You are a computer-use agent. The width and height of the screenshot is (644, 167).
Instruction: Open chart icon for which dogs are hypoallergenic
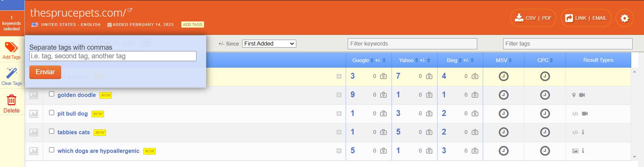pyautogui.click(x=34, y=151)
